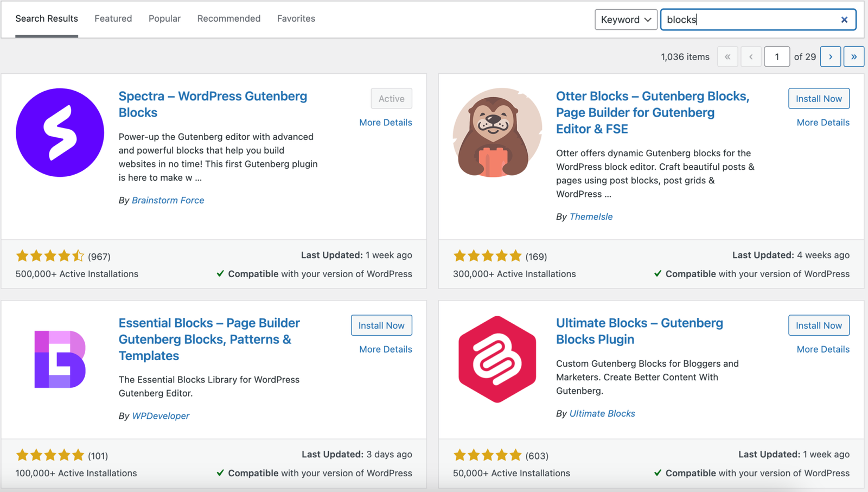
Task: Open the Keyword search type dropdown
Action: click(x=626, y=20)
